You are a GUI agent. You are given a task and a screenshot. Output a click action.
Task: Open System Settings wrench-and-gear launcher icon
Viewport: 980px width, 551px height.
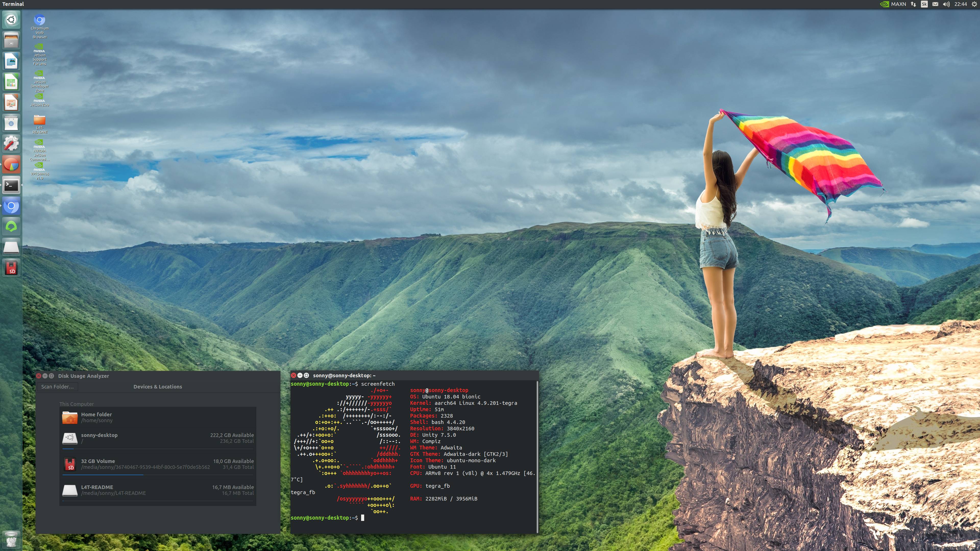click(x=11, y=144)
